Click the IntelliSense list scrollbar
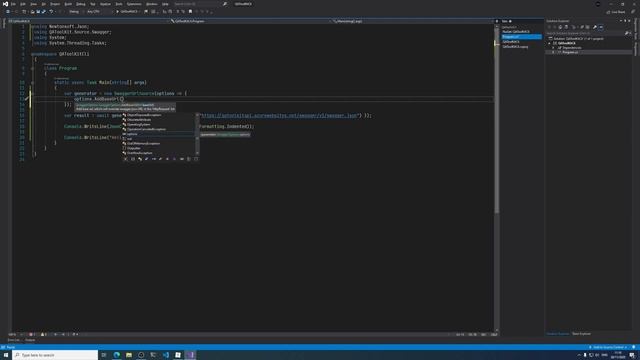Viewport: 640px width, 360px height. 198,134
